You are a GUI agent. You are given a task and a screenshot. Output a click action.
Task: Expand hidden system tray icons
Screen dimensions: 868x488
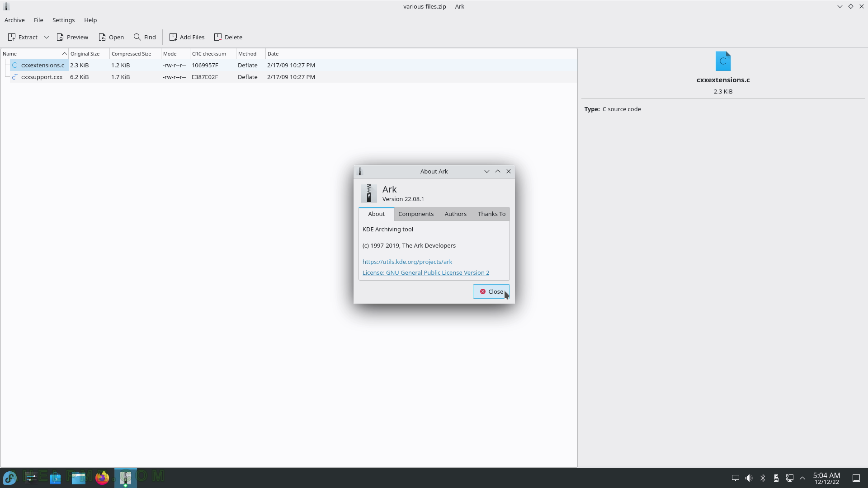pos(803,478)
